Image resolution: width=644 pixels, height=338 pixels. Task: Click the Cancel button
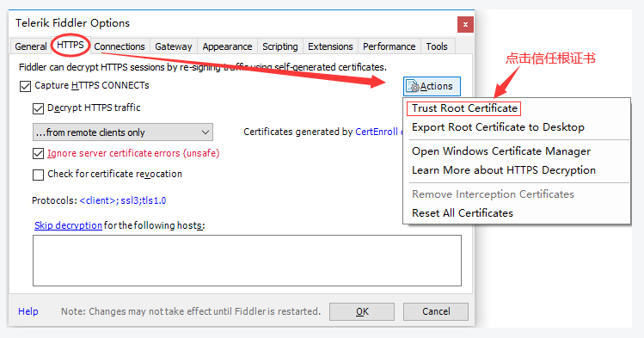(436, 311)
